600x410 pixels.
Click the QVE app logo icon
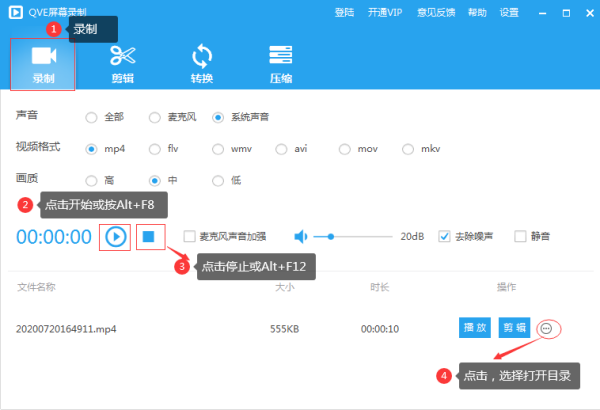tap(16, 12)
